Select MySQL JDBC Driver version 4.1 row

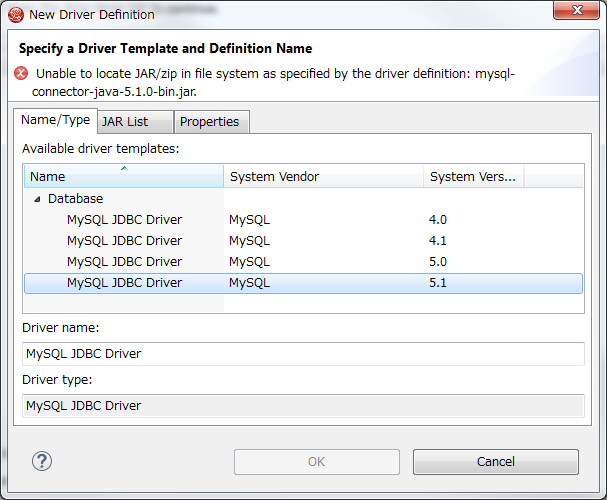click(x=303, y=241)
